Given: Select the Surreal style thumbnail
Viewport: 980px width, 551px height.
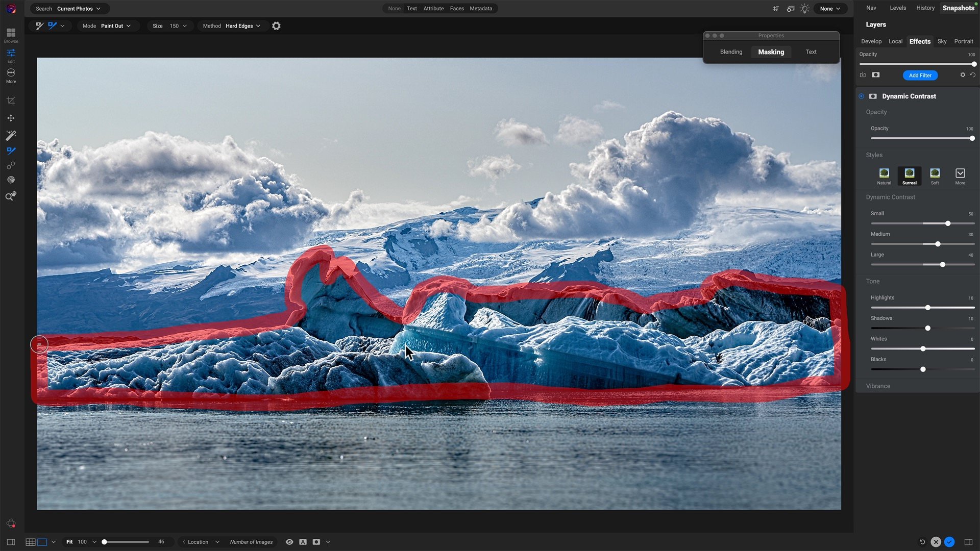Looking at the screenshot, I should [x=909, y=173].
